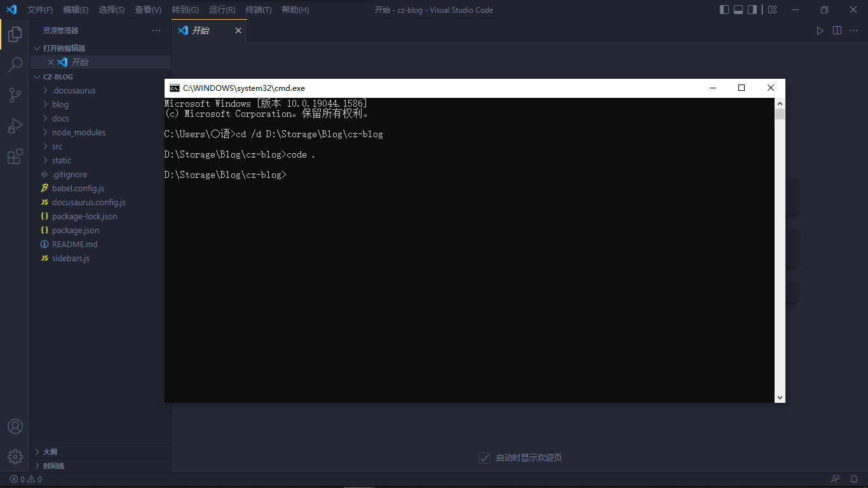Viewport: 868px width, 488px height.
Task: Open editor more actions ellipsis
Action: (854, 30)
